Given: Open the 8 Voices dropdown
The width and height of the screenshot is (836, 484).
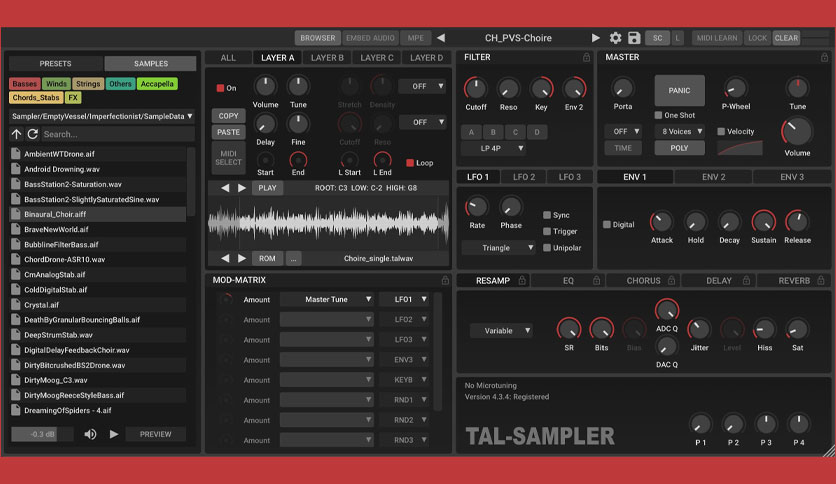Looking at the screenshot, I should [680, 131].
